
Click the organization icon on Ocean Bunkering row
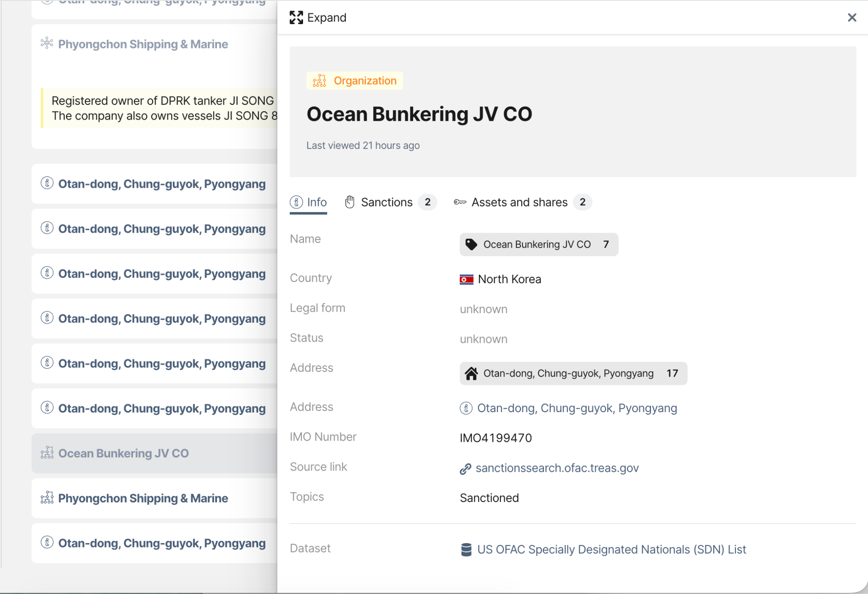click(x=47, y=453)
